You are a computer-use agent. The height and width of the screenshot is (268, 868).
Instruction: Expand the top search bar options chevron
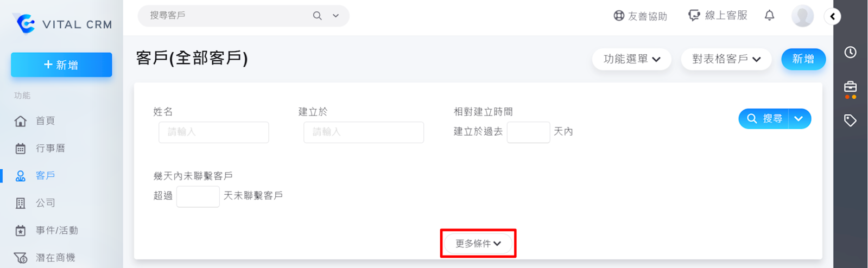pyautogui.click(x=336, y=16)
